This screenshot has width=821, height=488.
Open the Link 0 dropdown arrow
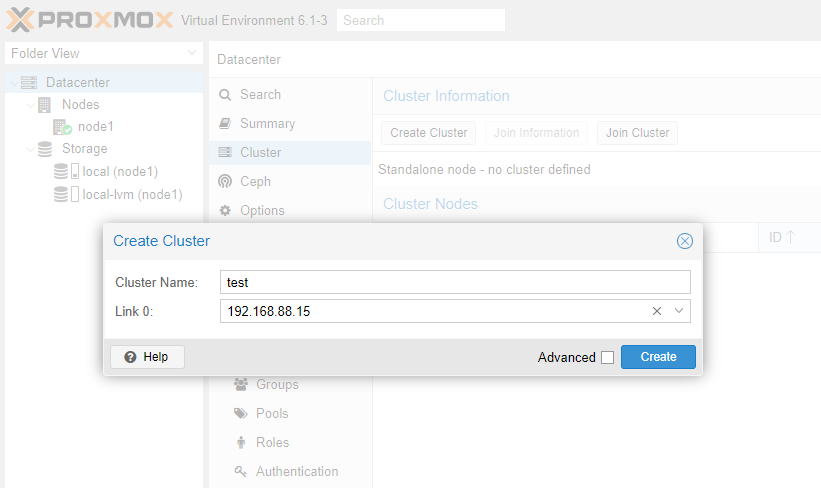(679, 311)
